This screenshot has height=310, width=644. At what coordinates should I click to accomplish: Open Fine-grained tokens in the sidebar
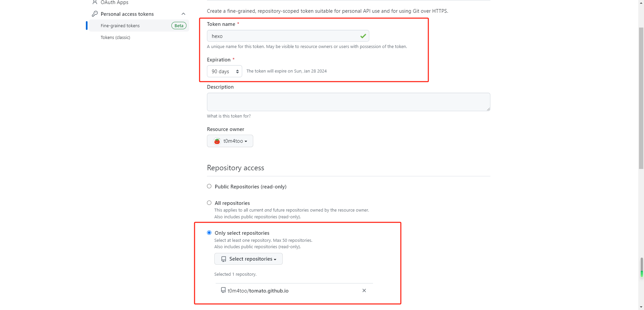click(120, 26)
